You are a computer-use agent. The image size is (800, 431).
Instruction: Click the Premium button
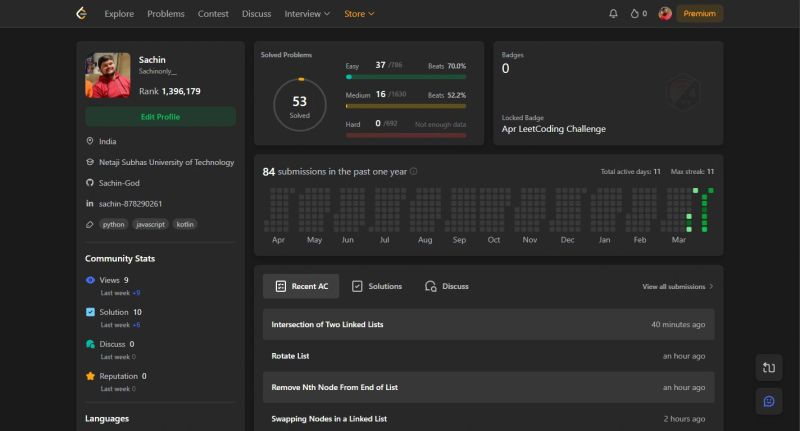pyautogui.click(x=699, y=14)
